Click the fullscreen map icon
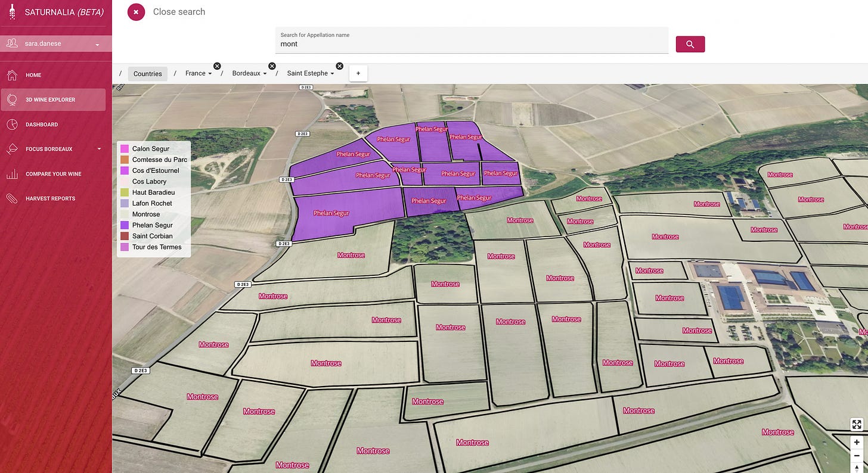This screenshot has height=473, width=868. pos(857,424)
